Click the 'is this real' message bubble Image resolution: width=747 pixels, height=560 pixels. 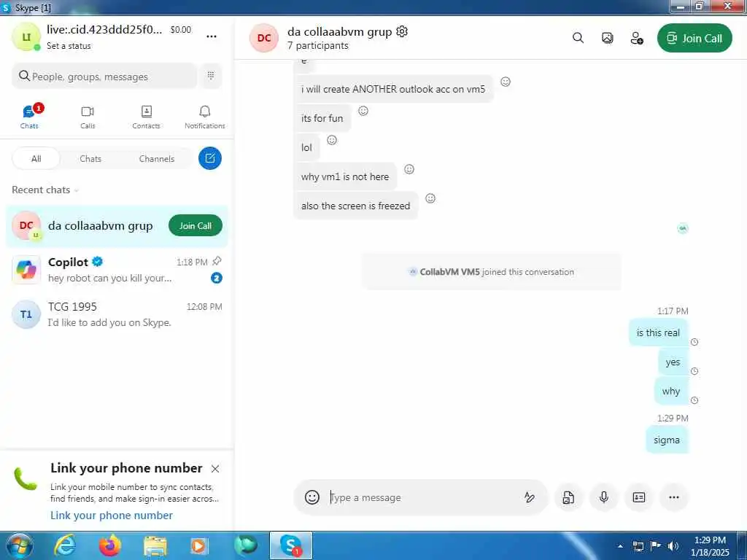pos(659,332)
